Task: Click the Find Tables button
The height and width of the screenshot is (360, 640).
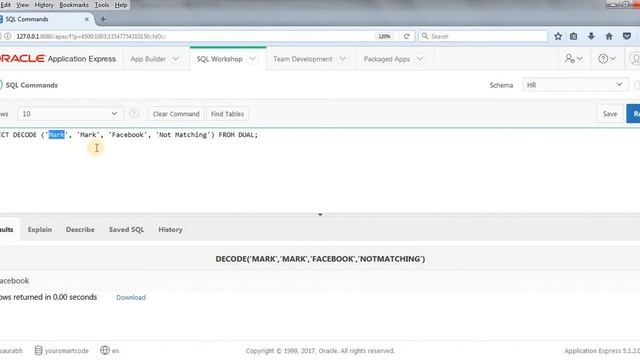Action: coord(227,114)
